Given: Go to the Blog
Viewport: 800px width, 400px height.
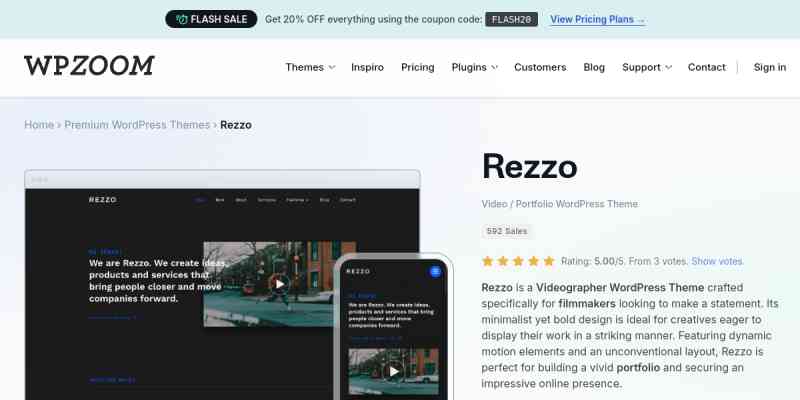Looking at the screenshot, I should [594, 67].
